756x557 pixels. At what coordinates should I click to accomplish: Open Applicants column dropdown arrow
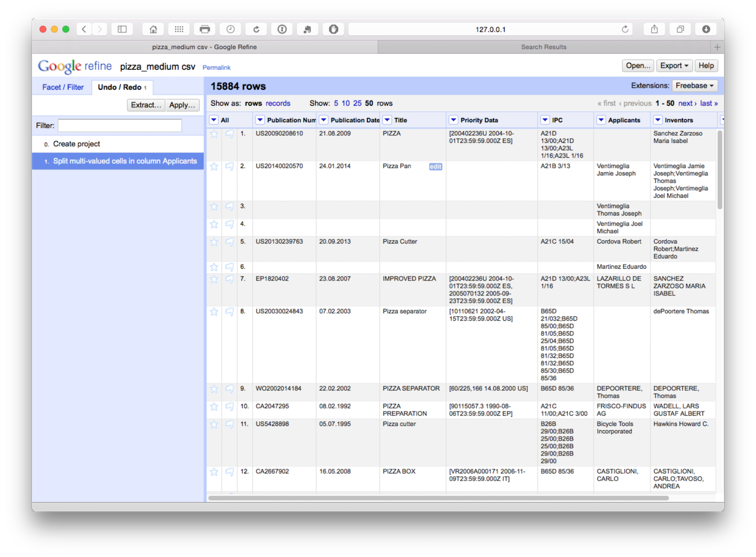(601, 120)
